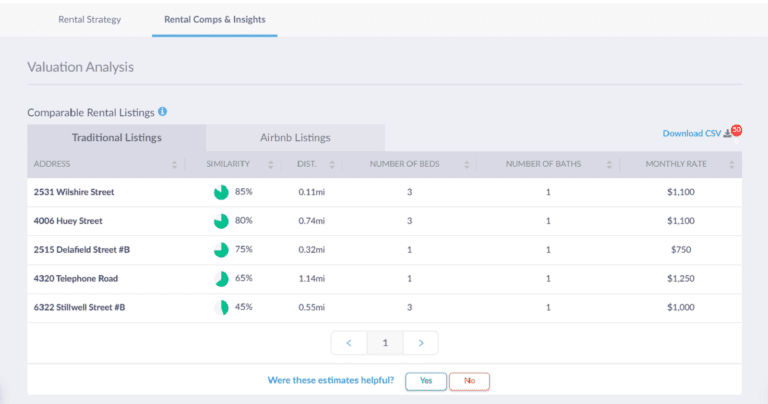
Task: Click No for helpful estimates
Action: pyautogui.click(x=469, y=381)
